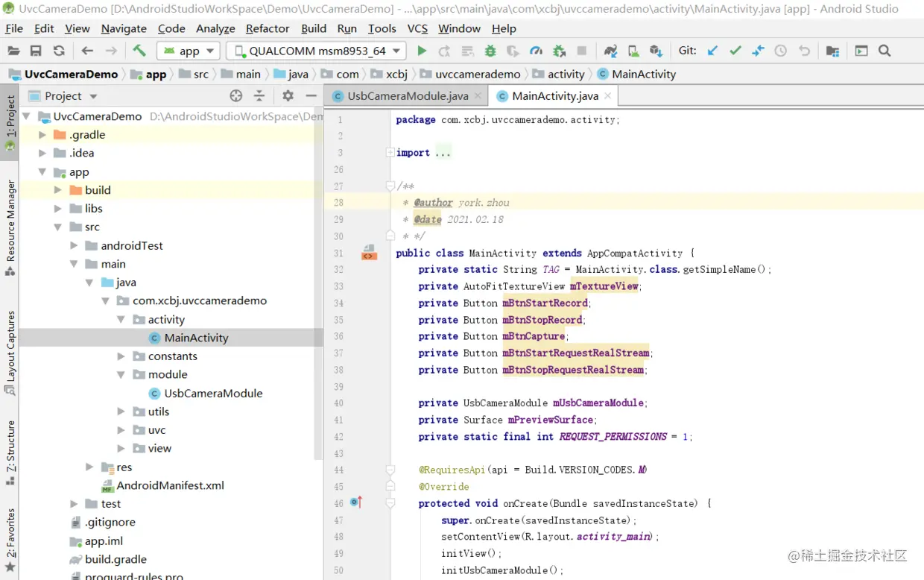
Task: Click Git commit checkmark icon
Action: [735, 51]
